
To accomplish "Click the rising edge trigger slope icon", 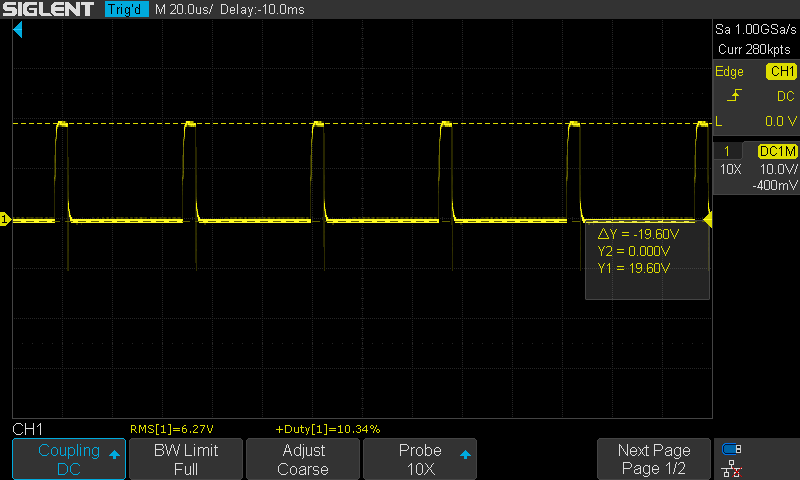I will pyautogui.click(x=735, y=96).
